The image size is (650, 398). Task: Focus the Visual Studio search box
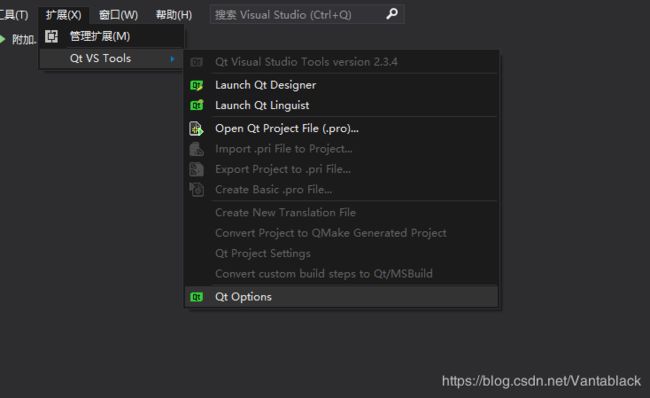tap(307, 15)
